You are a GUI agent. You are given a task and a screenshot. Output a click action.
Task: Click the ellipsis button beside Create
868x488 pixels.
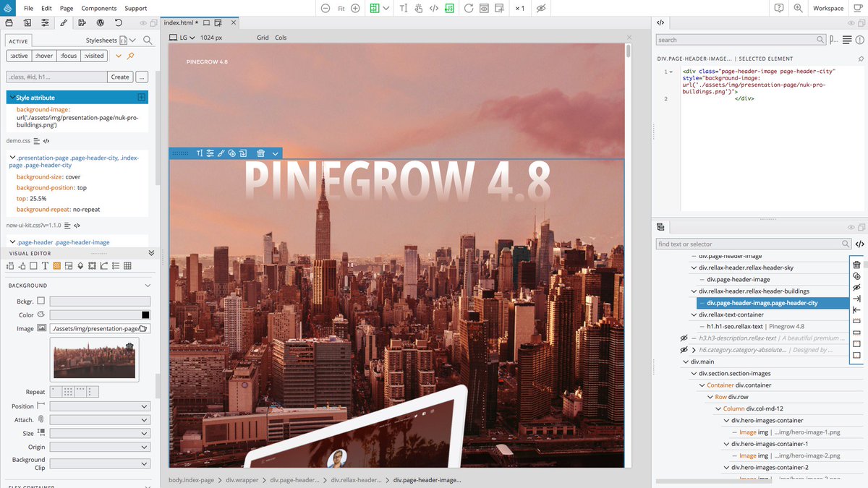tap(142, 77)
